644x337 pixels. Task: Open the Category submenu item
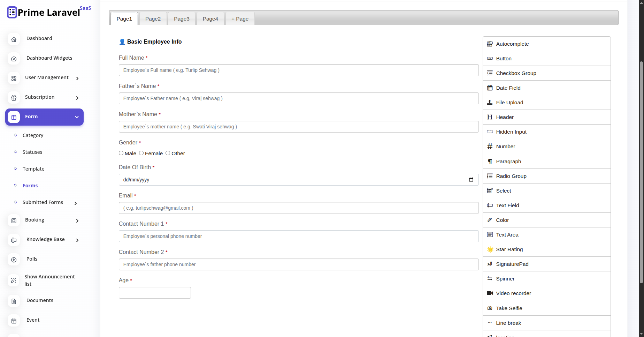tap(33, 135)
